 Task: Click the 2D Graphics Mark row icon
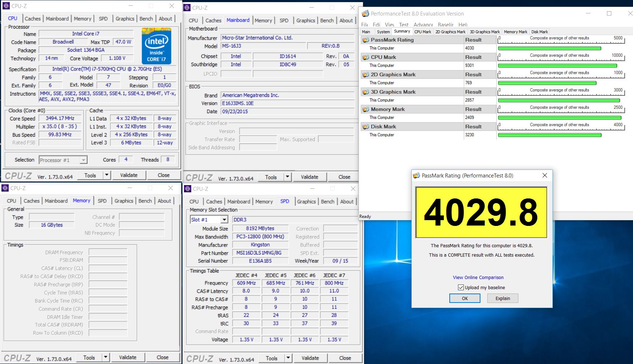[365, 74]
